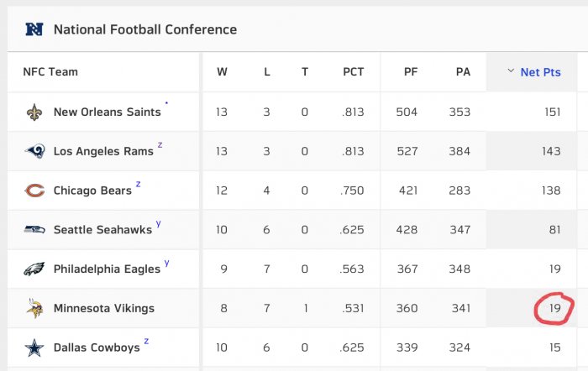
Task: Sort standings by Net Pts column
Action: point(540,72)
